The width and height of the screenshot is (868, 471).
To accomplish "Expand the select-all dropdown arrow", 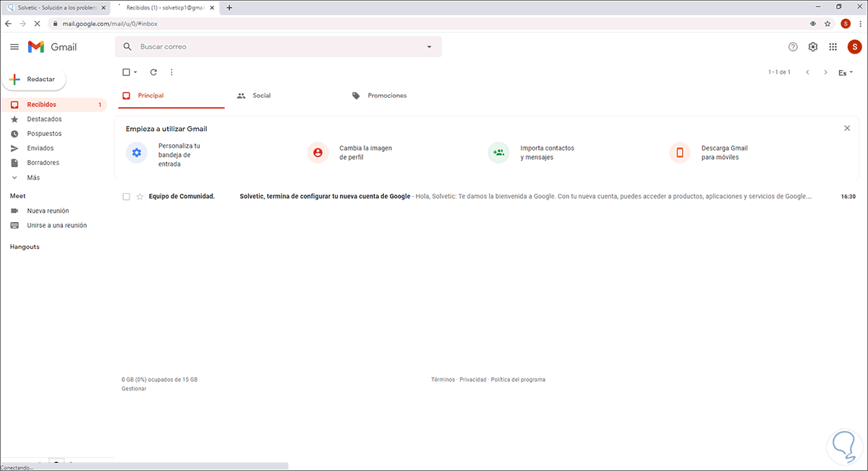I will (135, 72).
